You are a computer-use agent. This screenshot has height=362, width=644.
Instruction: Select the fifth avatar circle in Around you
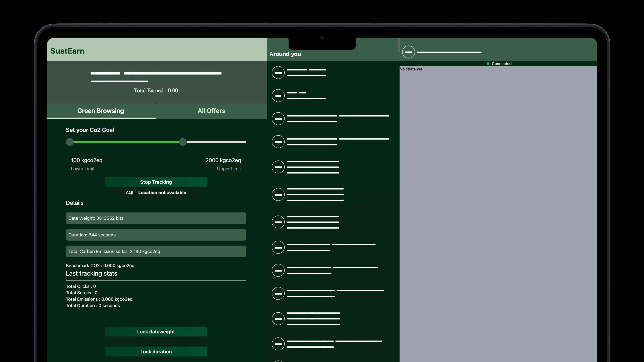coord(278,167)
